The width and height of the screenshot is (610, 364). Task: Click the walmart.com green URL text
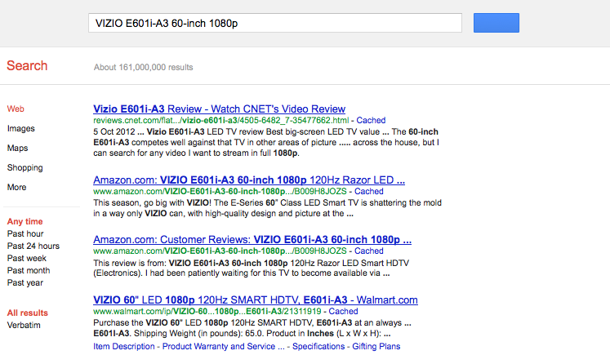pyautogui.click(x=207, y=311)
